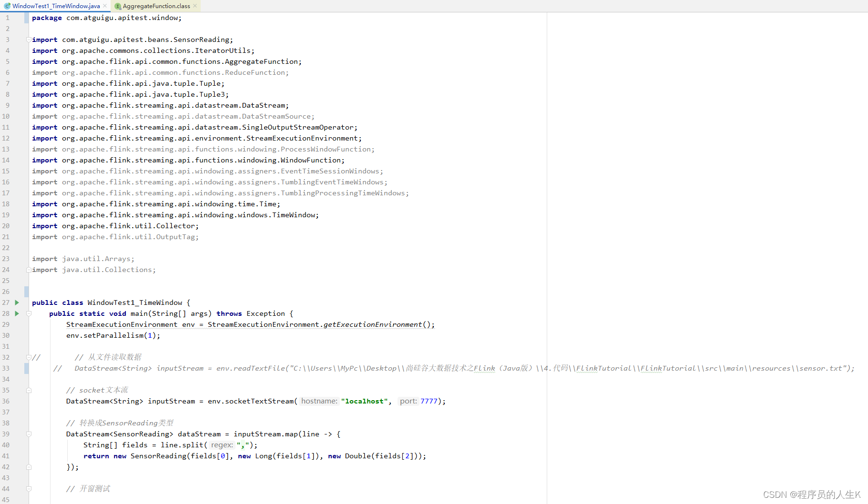Image resolution: width=868 pixels, height=504 pixels.
Task: Click the TumblingProcessingTimeWindows import line
Action: 220,193
